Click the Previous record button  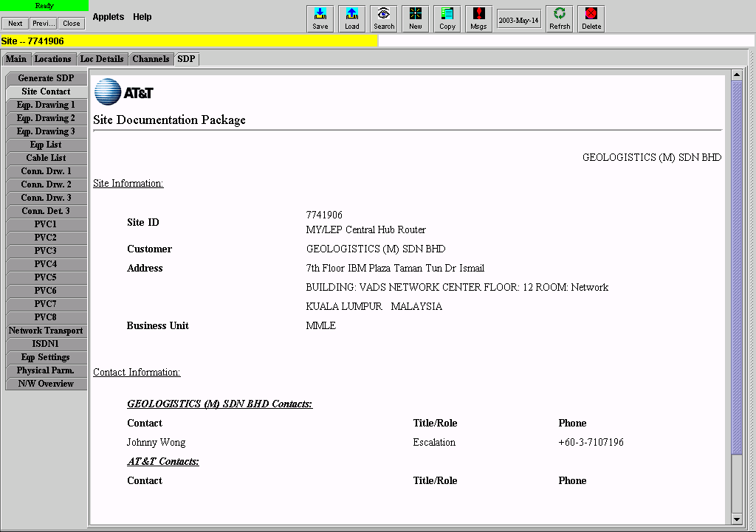point(44,23)
